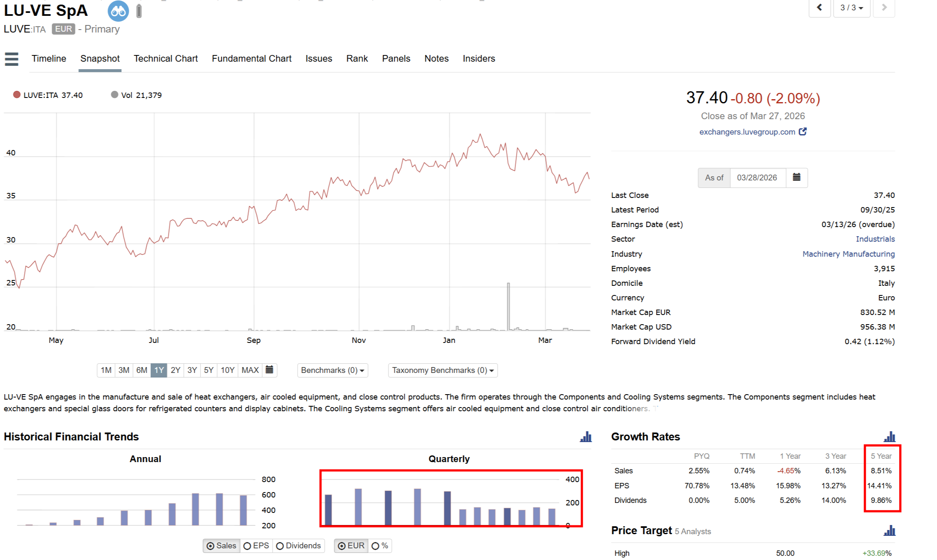Viewport: 937px width, 560px height.
Task: Open the 3 / 3 pagination dropdown
Action: [x=851, y=7]
